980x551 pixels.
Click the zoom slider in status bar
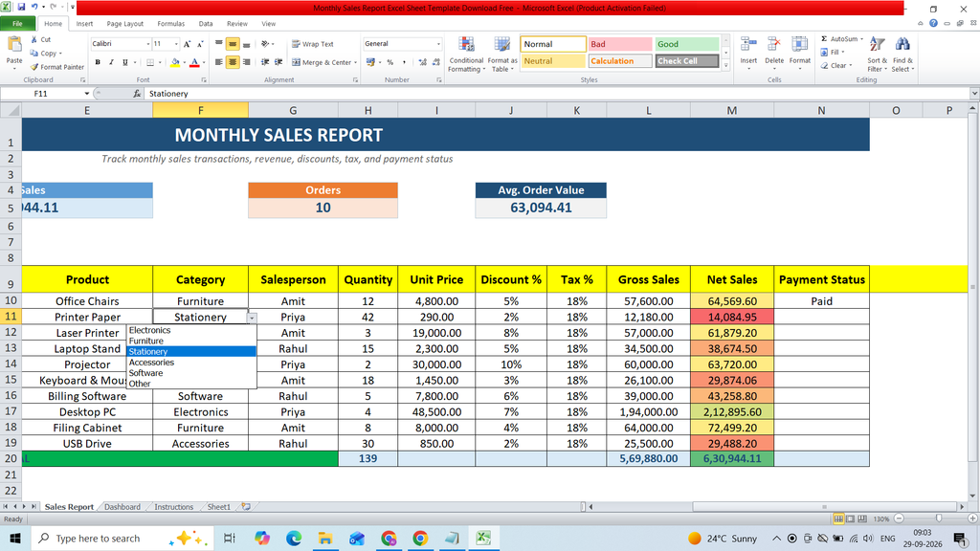(x=938, y=518)
